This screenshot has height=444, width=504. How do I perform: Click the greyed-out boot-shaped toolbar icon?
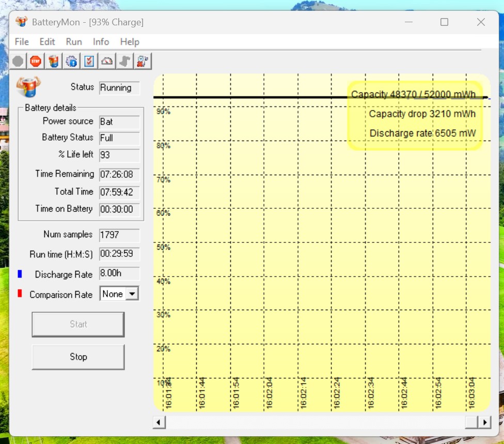tap(125, 61)
